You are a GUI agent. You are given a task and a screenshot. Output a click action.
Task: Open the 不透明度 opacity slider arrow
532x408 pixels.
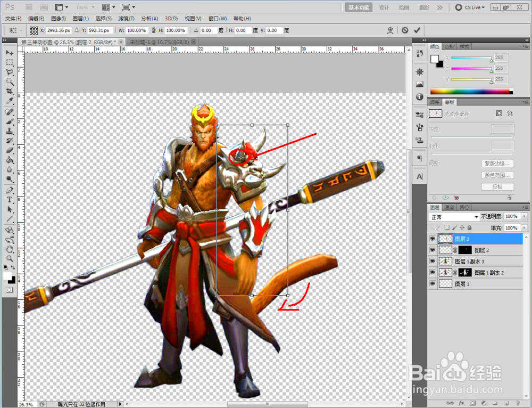coord(525,216)
